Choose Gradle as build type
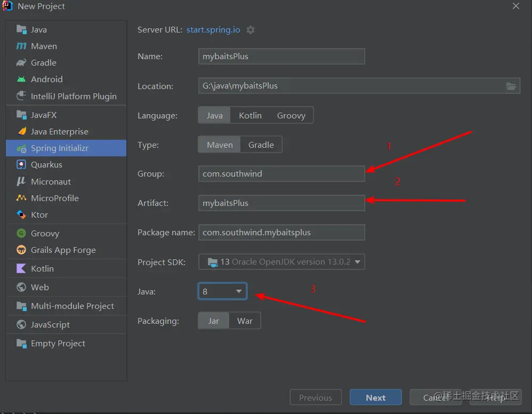Image resolution: width=532 pixels, height=414 pixels. 261,145
